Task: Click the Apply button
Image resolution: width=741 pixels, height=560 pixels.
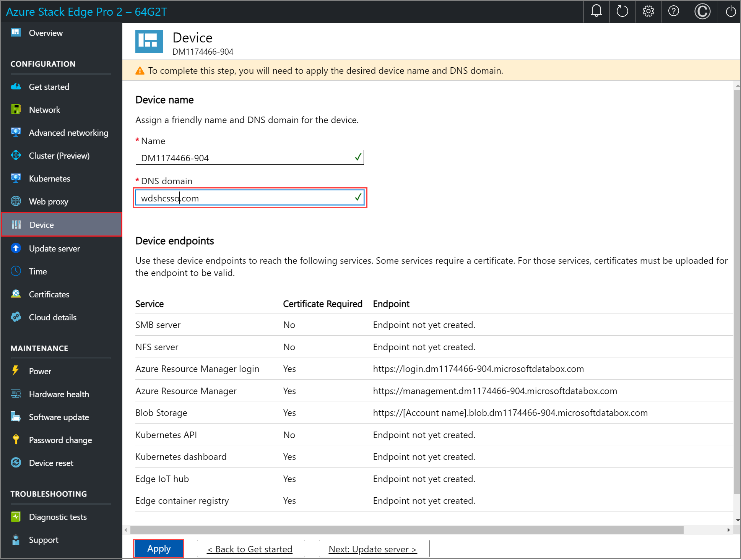Action: [x=159, y=548]
